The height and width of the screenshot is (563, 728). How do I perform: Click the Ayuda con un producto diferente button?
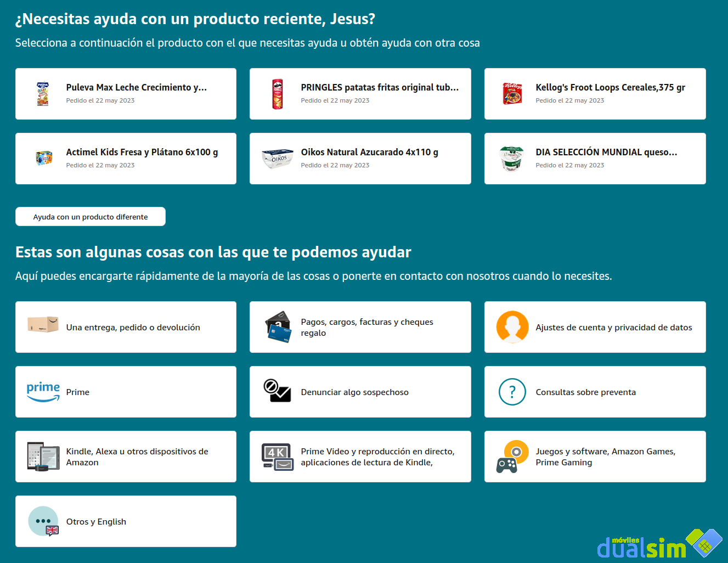(x=90, y=216)
